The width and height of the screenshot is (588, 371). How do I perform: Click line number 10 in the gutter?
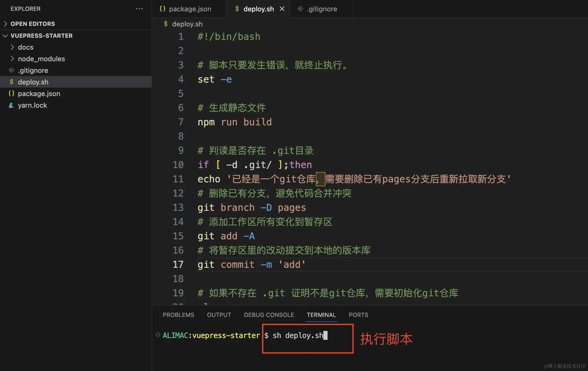pyautogui.click(x=178, y=165)
